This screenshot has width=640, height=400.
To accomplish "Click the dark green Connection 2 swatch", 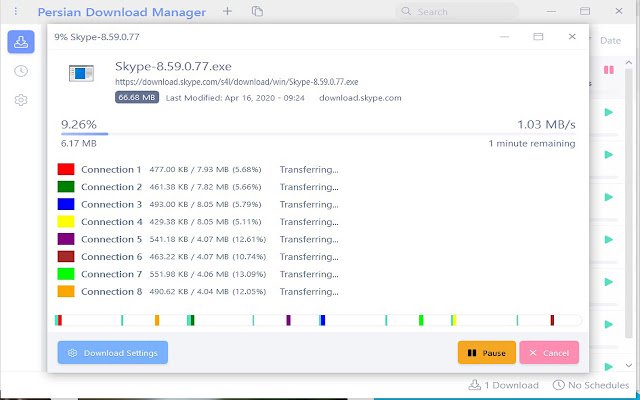I will tap(66, 187).
